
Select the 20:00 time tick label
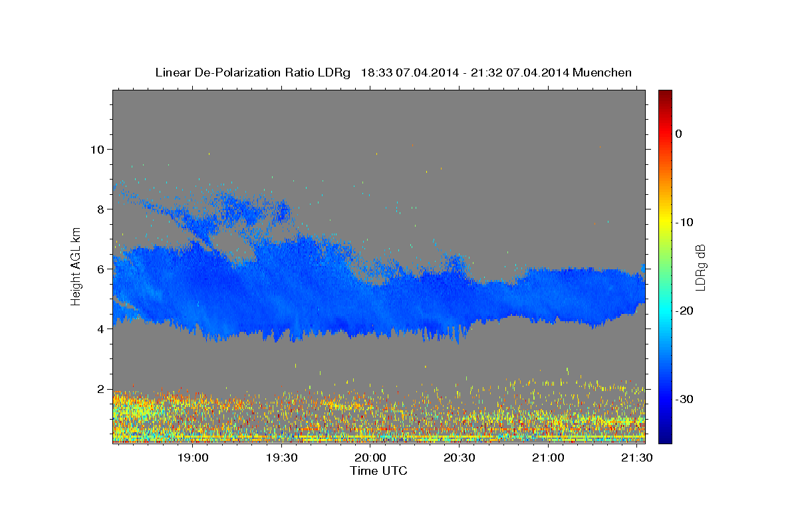(370, 458)
